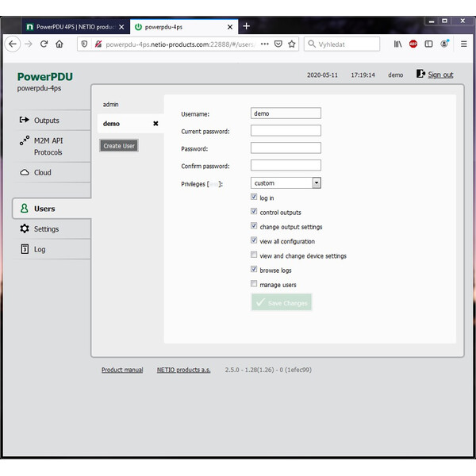Viewport: 476px width, 476px height.
Task: Open the Firefox library icon
Action: tap(398, 44)
